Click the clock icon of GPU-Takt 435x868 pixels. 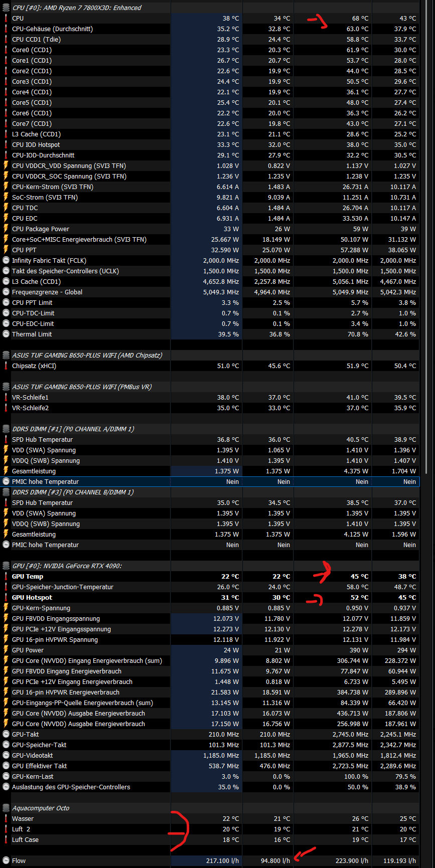pos(6,735)
